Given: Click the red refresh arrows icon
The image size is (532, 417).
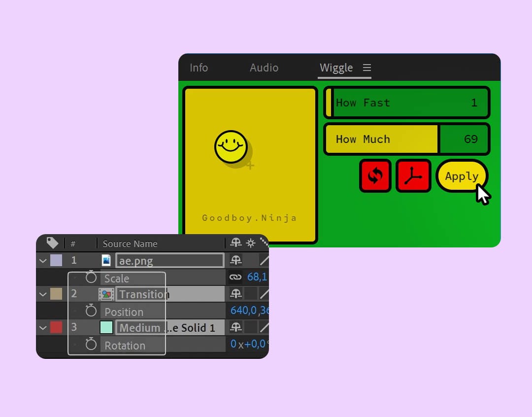Looking at the screenshot, I should point(375,176).
